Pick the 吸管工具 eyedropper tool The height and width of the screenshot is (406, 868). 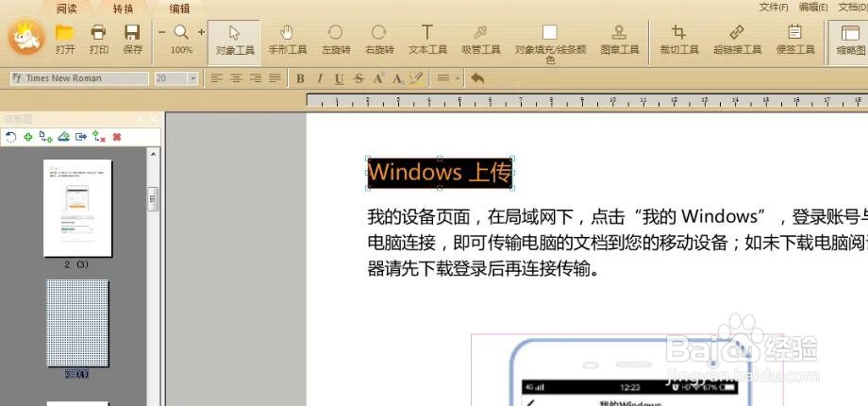(480, 39)
